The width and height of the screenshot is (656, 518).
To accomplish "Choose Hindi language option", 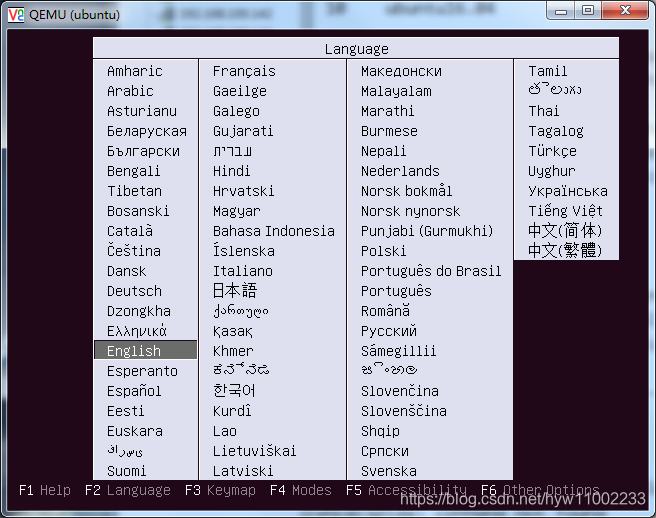I will 231,171.
